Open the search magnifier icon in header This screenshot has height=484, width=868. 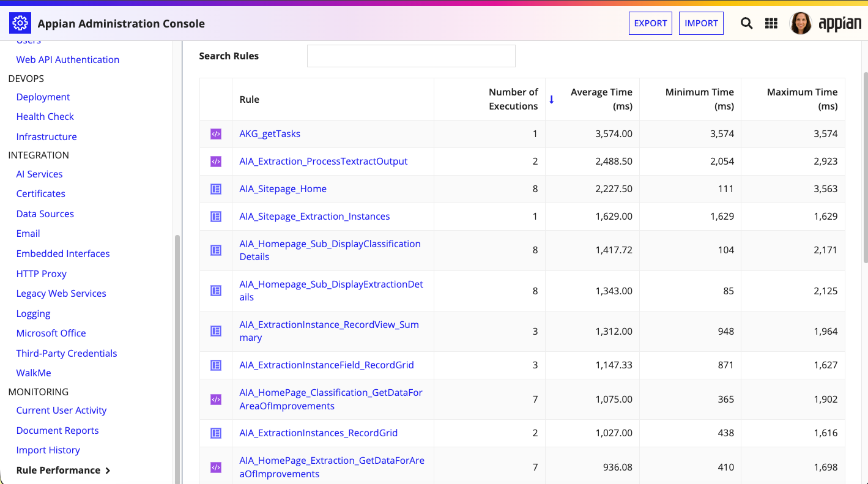[x=746, y=23]
